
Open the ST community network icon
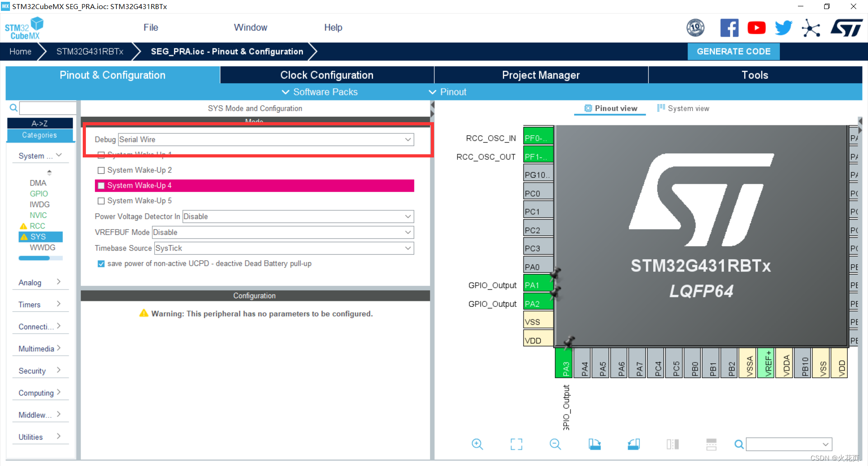(811, 28)
